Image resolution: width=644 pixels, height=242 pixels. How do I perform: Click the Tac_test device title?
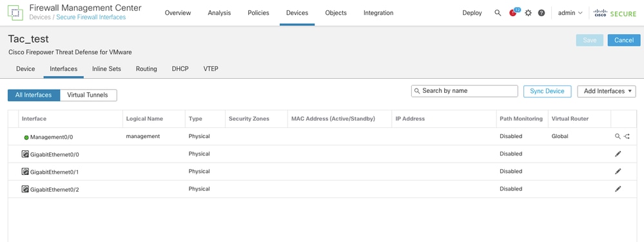click(x=28, y=39)
